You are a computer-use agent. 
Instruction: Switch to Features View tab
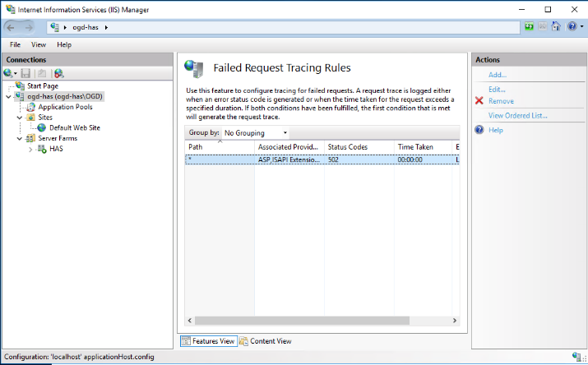209,341
